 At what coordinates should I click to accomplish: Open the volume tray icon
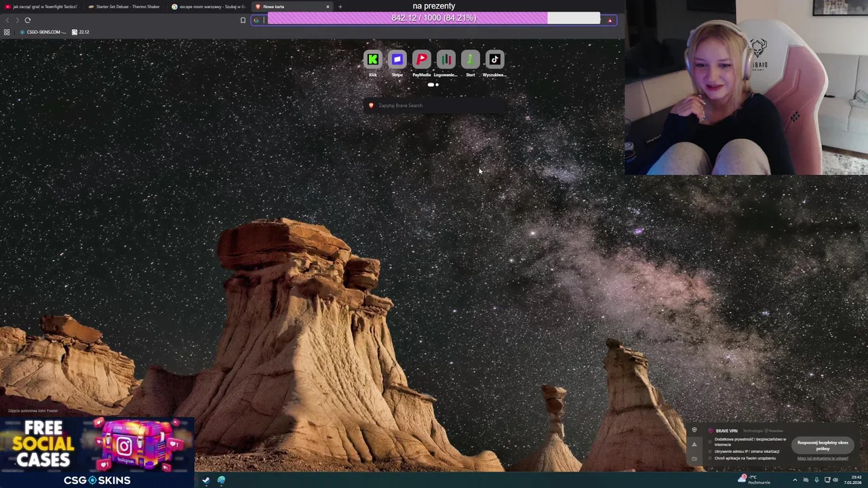point(835,480)
